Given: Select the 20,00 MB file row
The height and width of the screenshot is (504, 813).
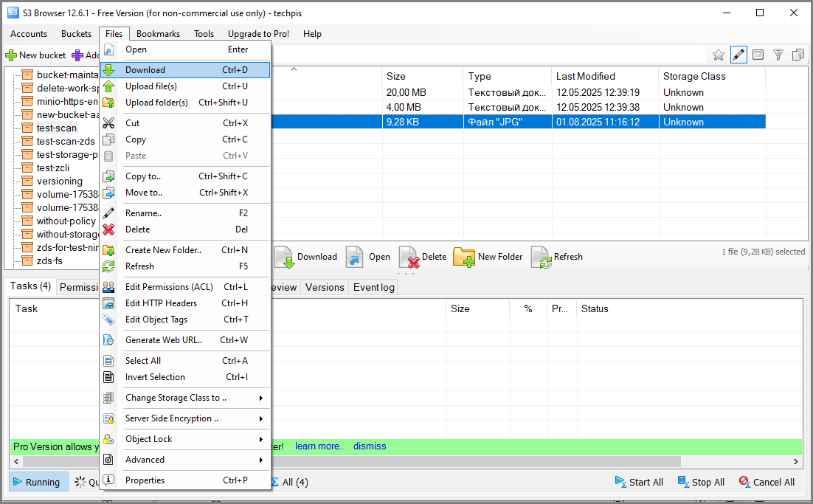Looking at the screenshot, I should [x=519, y=92].
